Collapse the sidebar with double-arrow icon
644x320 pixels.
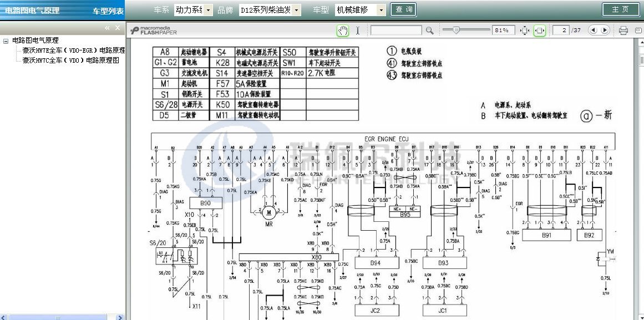108,28
